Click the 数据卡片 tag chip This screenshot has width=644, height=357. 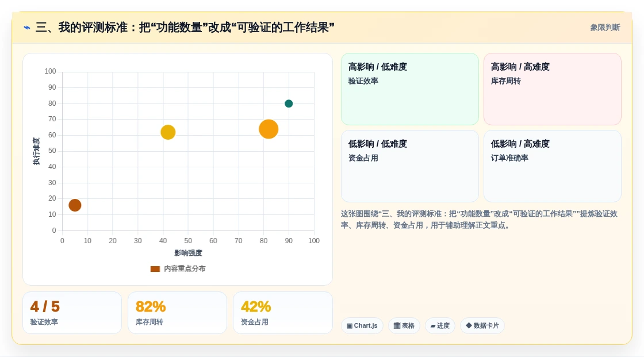[x=482, y=326]
